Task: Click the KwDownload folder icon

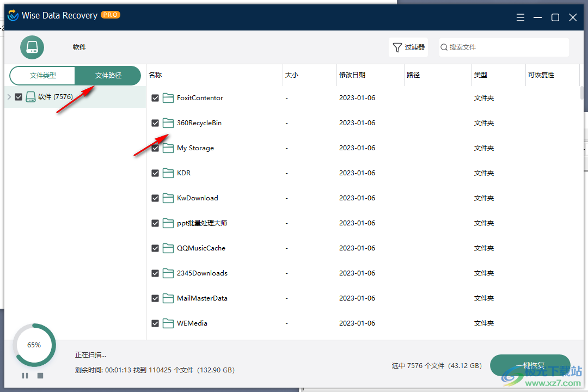Action: click(x=168, y=198)
